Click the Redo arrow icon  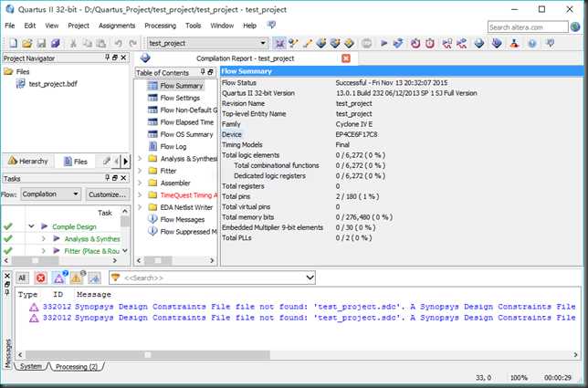pyautogui.click(x=132, y=43)
